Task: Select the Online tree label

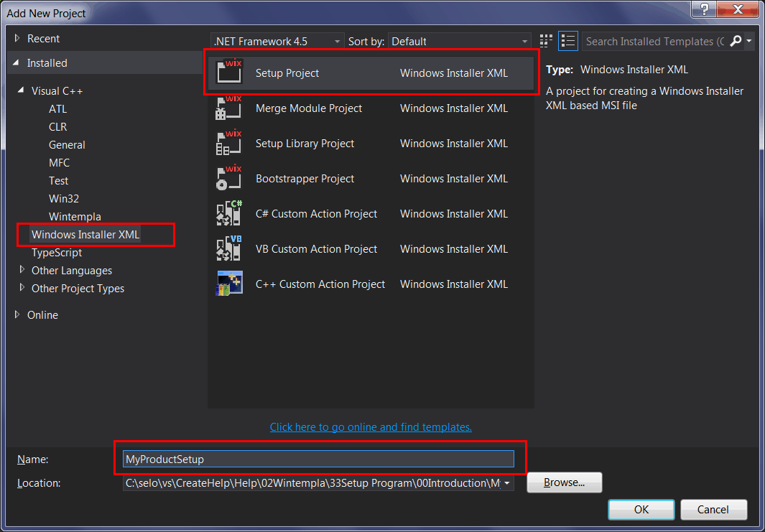Action: (x=42, y=315)
